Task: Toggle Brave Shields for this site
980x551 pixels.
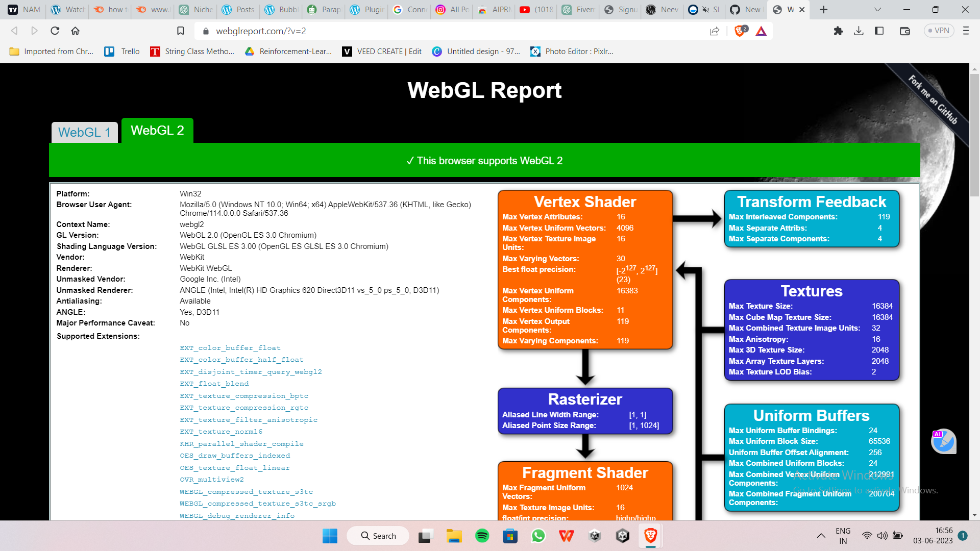Action: click(x=739, y=31)
